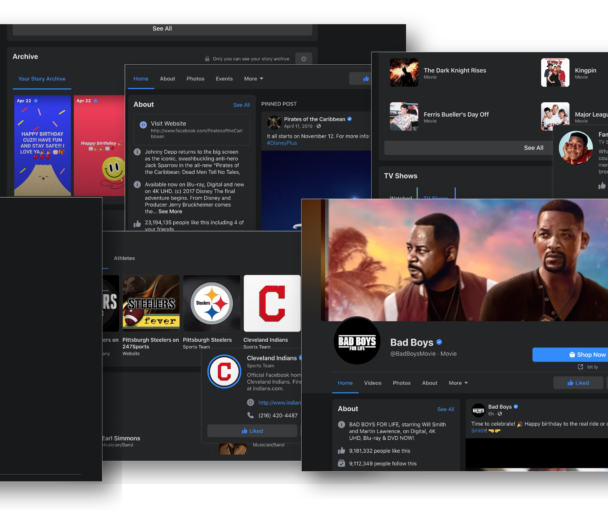Click See All link in Bad Boys About box
Image resolution: width=608 pixels, height=510 pixels.
click(446, 409)
